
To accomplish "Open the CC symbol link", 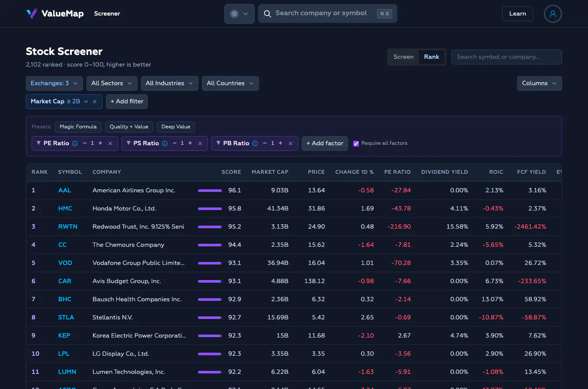I will [62, 245].
